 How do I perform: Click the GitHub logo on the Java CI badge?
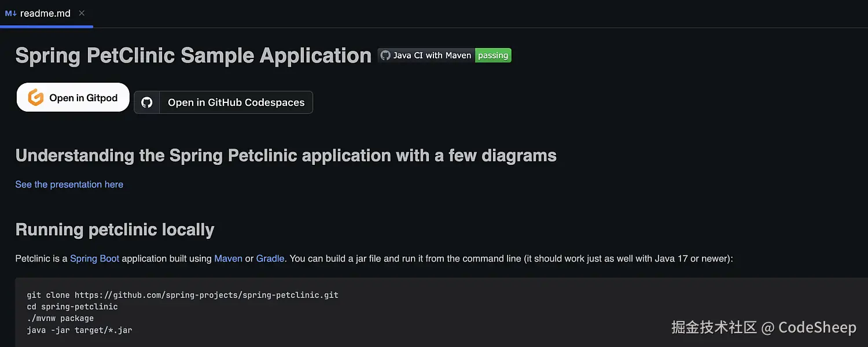tap(385, 56)
